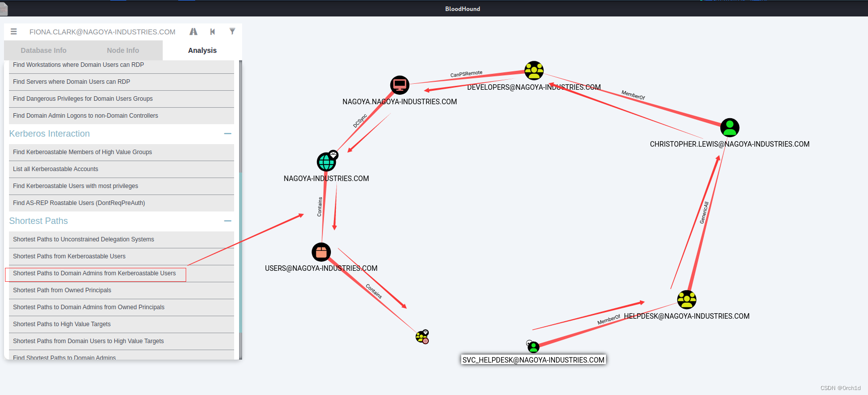
Task: Run Shortest Path from Owned Principals
Action: [121, 290]
